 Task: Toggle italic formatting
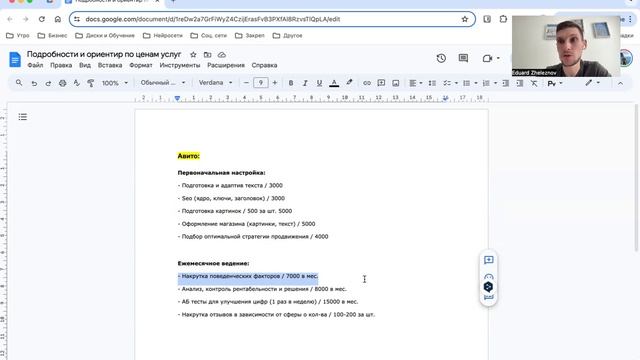(x=305, y=83)
